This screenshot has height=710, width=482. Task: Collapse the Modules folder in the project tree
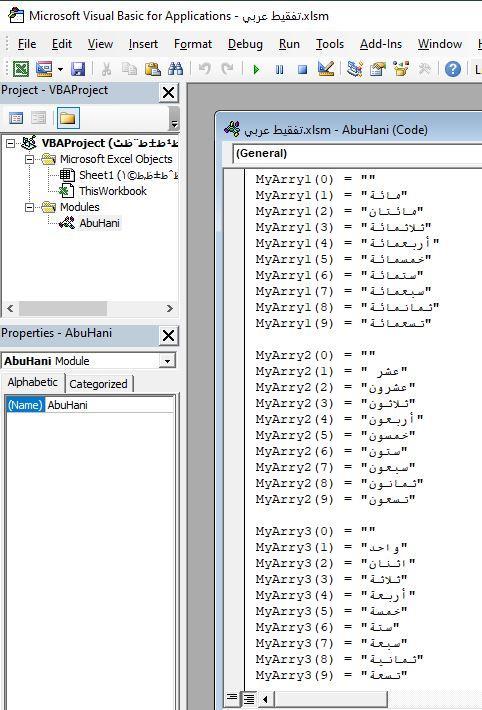pos(29,207)
